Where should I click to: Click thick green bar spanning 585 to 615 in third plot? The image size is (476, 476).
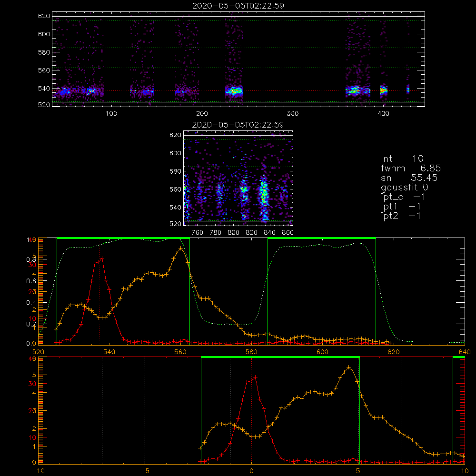(322, 238)
